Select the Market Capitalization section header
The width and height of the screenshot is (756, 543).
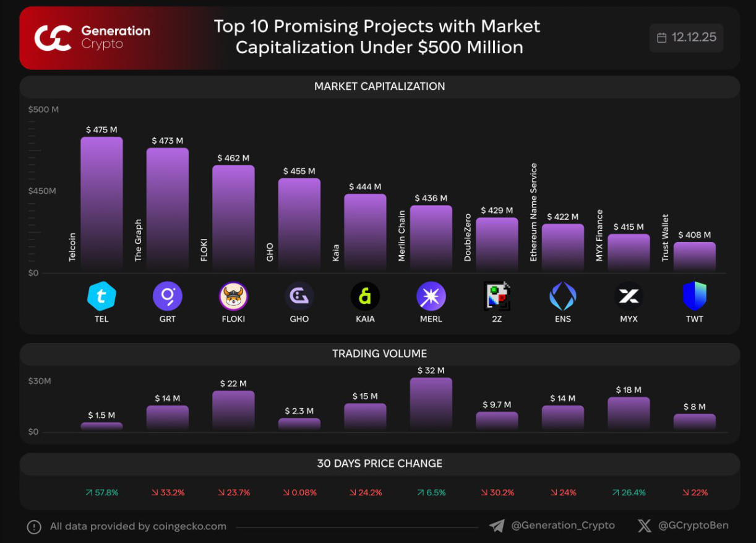pyautogui.click(x=379, y=87)
